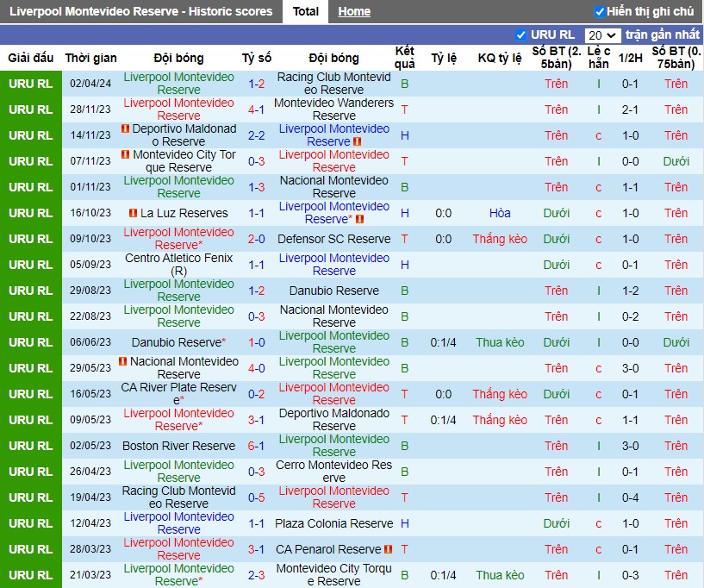The height and width of the screenshot is (588, 704).
Task: Click red card icon beside La Luz Reserves
Action: (133, 213)
